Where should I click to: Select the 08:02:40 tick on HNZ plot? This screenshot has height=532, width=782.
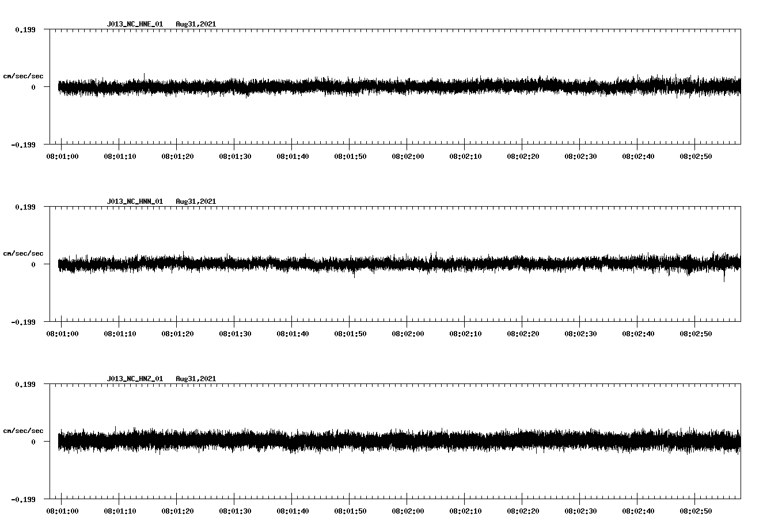pyautogui.click(x=637, y=496)
